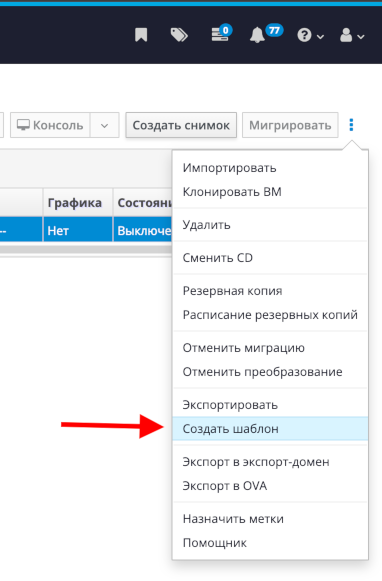Open the tasks icon with badge 0
382x581 pixels.
coord(221,34)
